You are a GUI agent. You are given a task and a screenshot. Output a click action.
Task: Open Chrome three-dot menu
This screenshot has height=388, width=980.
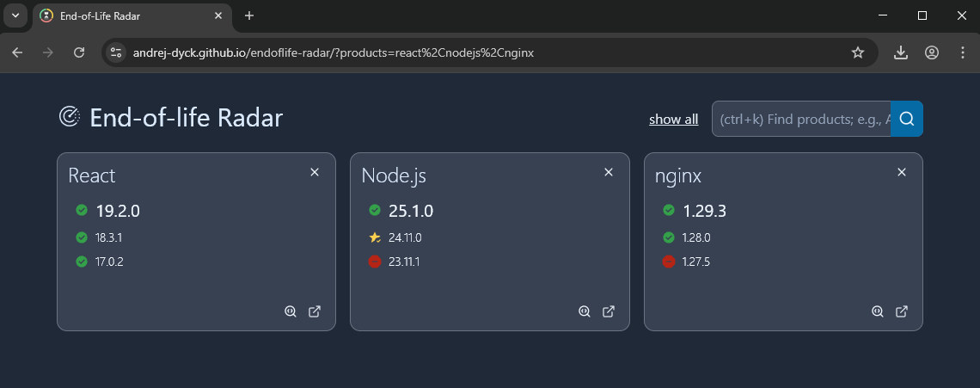click(963, 52)
